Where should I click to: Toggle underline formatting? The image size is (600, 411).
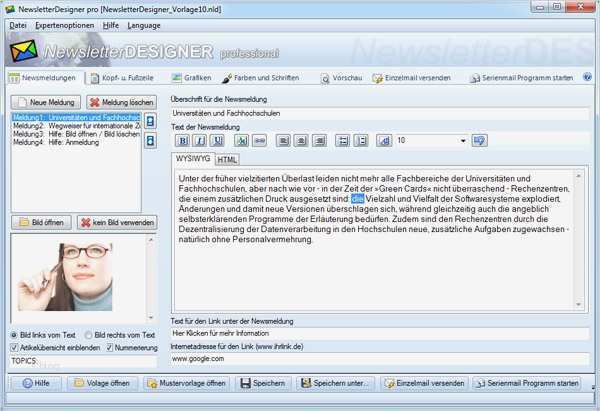point(217,140)
